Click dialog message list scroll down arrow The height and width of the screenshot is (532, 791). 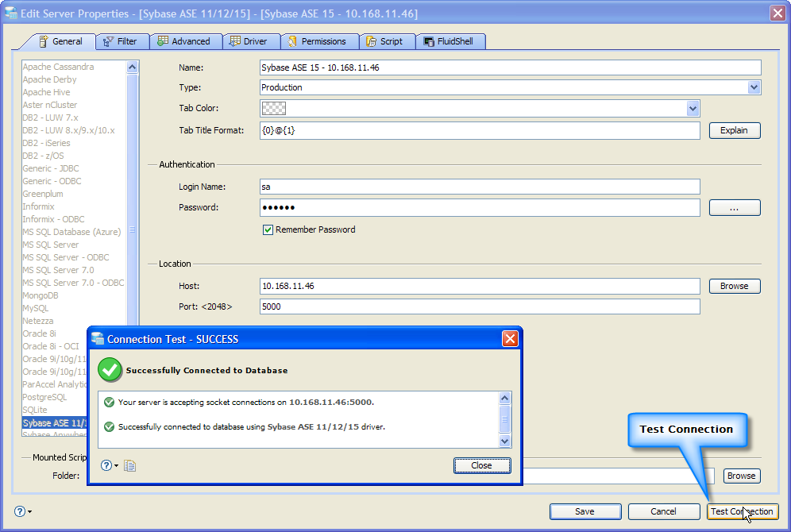(x=504, y=441)
